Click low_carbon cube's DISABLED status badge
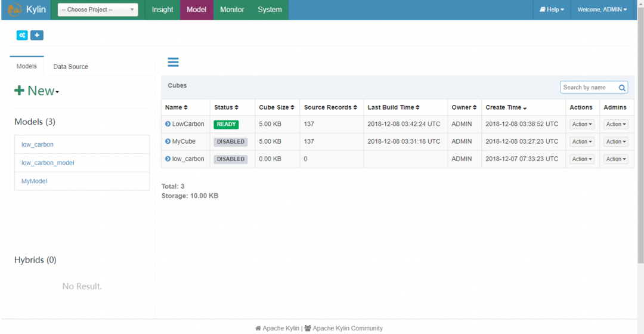 231,159
